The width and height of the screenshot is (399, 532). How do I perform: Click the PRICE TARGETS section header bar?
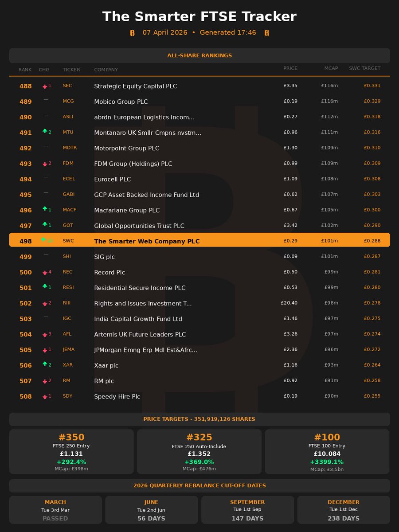click(x=199, y=419)
